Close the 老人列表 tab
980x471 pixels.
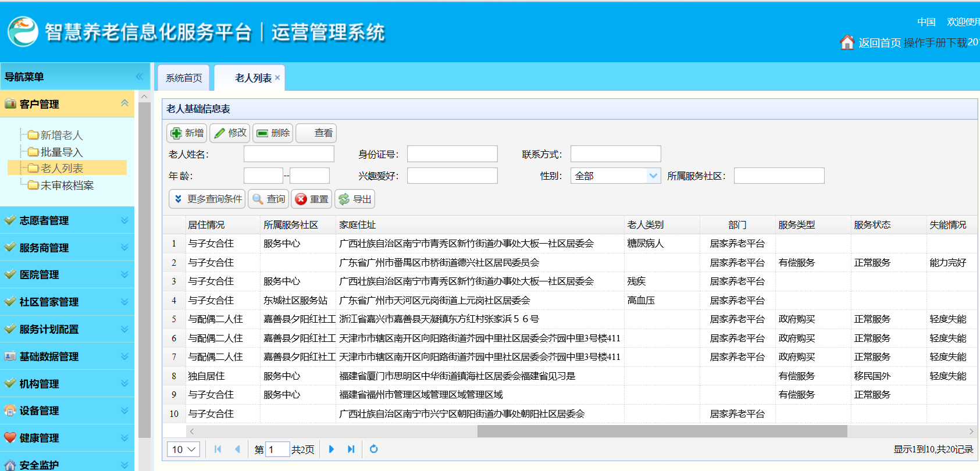277,78
